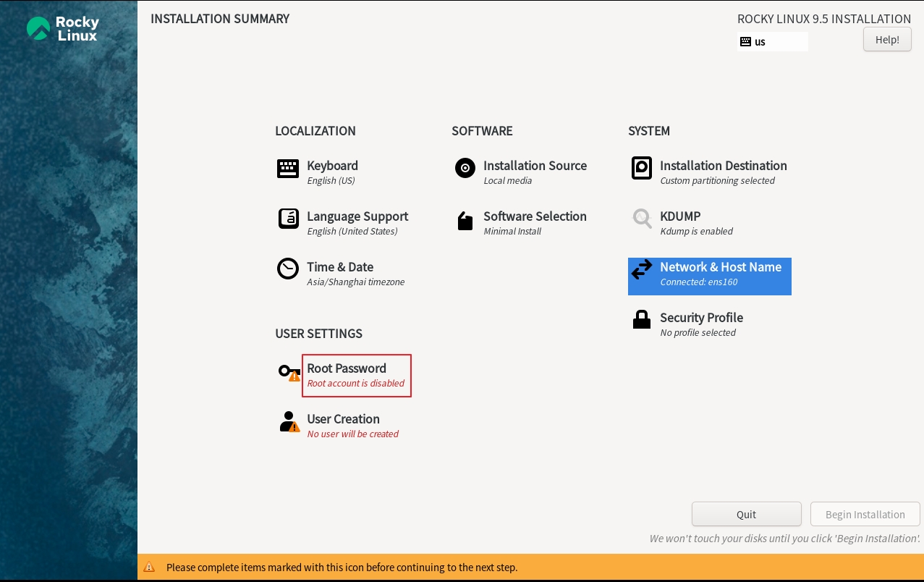Click the Rocky Linux logo
924x582 pixels.
pos(63,28)
